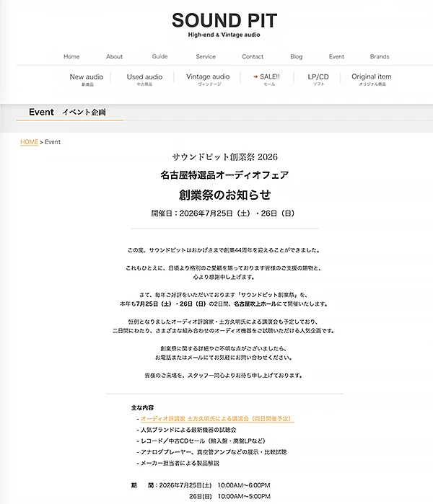
Task: Click the 人気ブランド最新機器の試聴会 item
Action: point(188,430)
